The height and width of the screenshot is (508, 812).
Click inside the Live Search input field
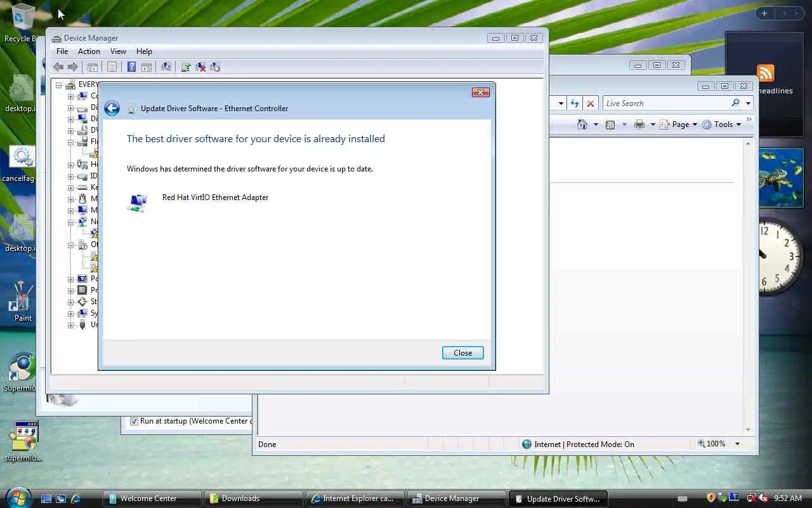pos(665,103)
